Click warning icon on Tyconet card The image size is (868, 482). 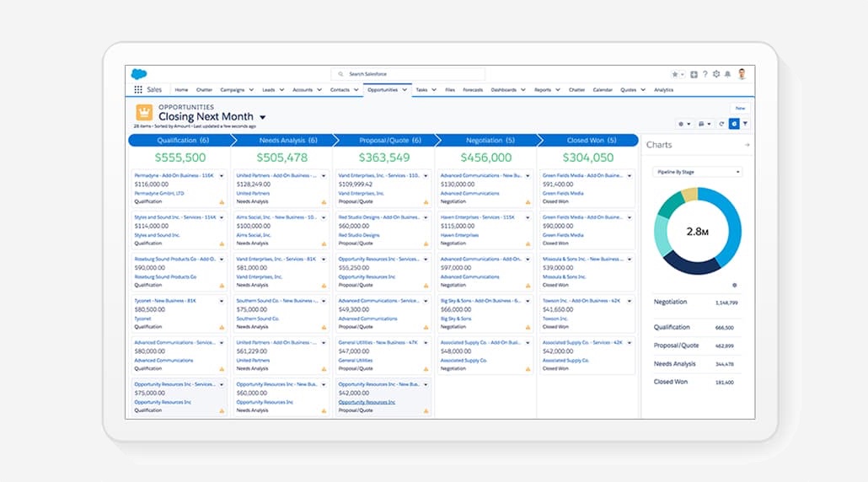(x=222, y=327)
